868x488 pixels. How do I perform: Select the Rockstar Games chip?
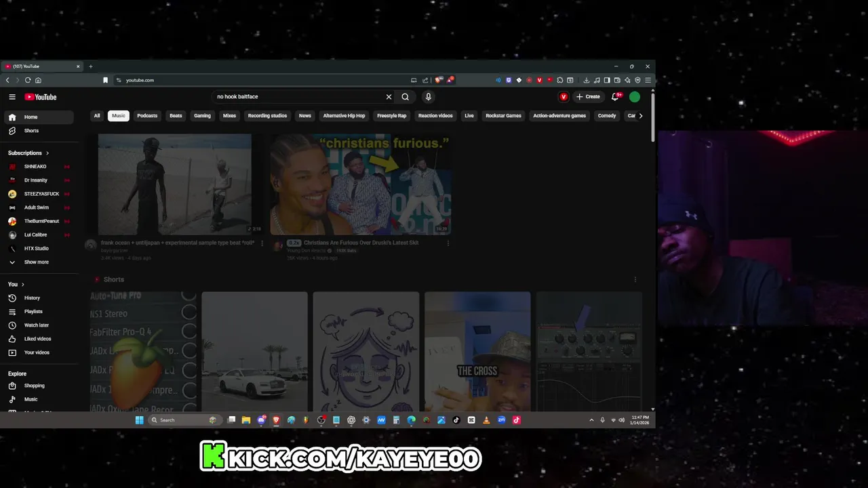[x=503, y=116]
